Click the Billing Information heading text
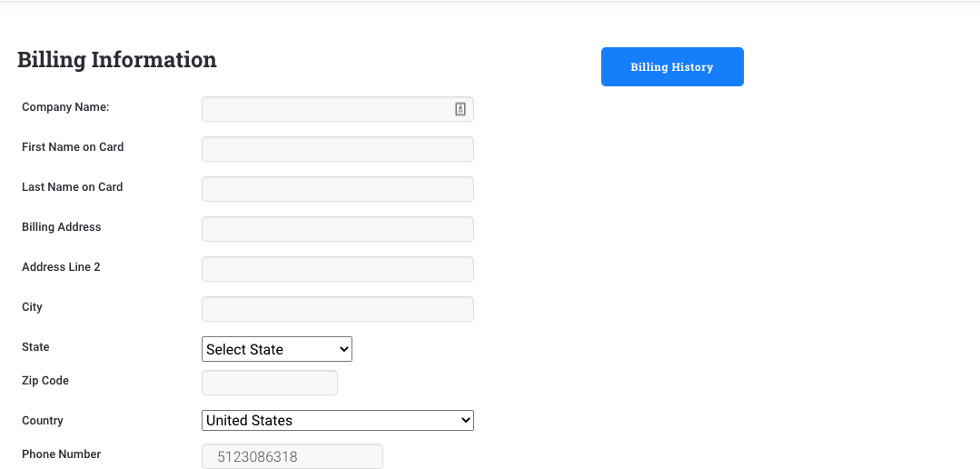Image resolution: width=980 pixels, height=469 pixels. tap(117, 60)
